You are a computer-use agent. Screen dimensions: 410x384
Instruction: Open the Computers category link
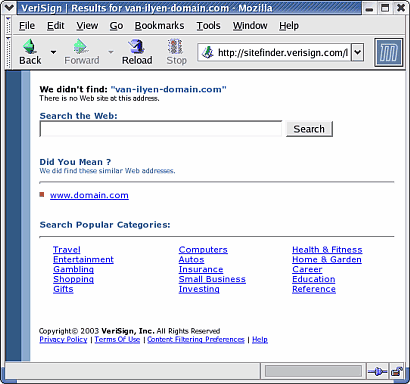pos(203,250)
